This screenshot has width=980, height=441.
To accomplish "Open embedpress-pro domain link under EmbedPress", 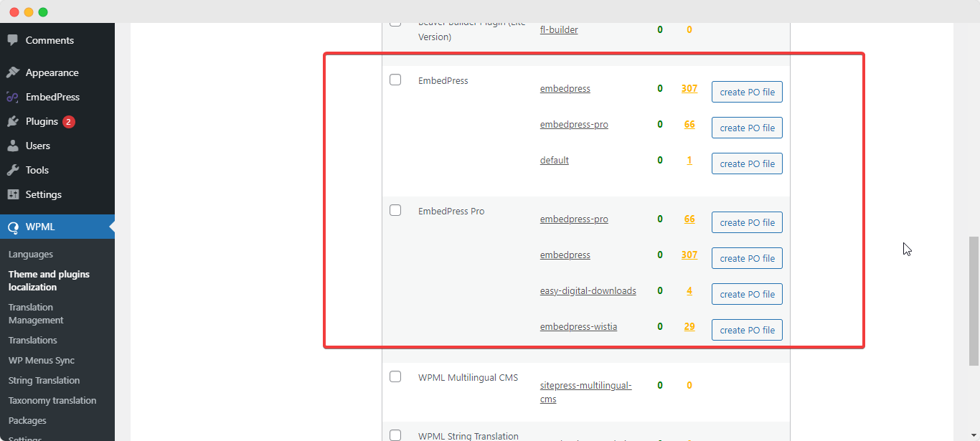I will [x=574, y=125].
